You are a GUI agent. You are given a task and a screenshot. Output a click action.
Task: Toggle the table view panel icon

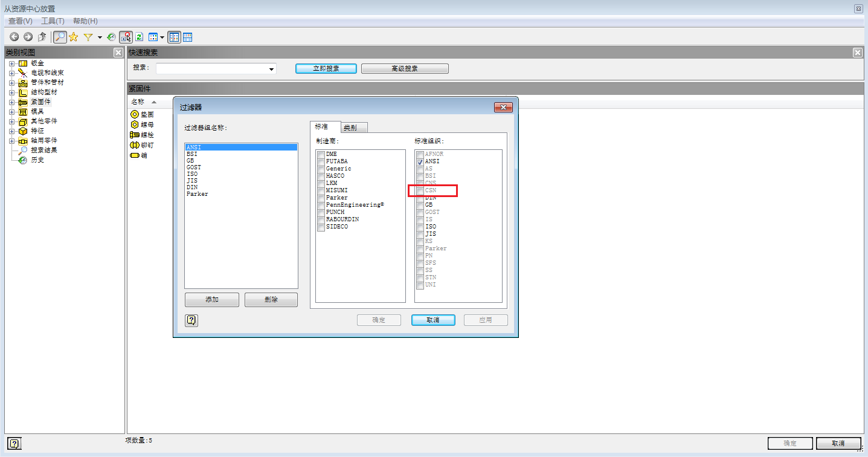click(174, 37)
